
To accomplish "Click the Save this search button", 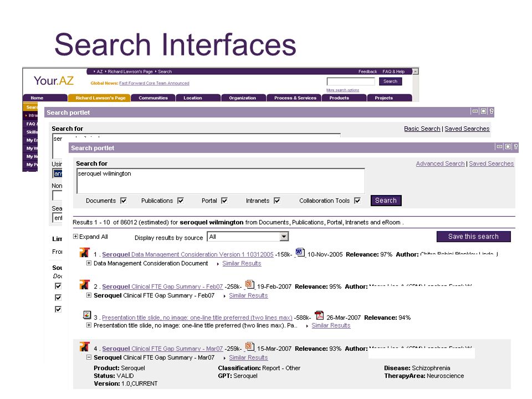I will point(473,237).
